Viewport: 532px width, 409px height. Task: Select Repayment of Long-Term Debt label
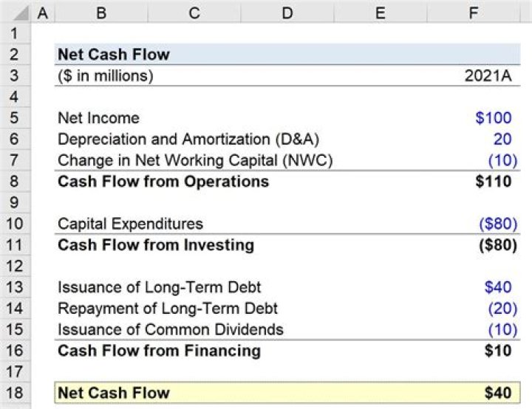pos(168,308)
